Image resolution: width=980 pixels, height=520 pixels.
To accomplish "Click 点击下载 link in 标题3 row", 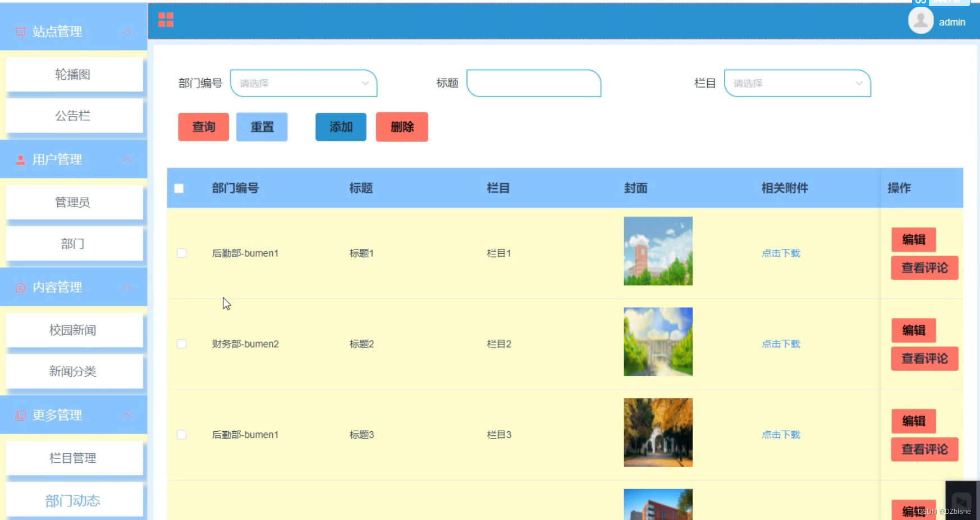I will (x=781, y=435).
